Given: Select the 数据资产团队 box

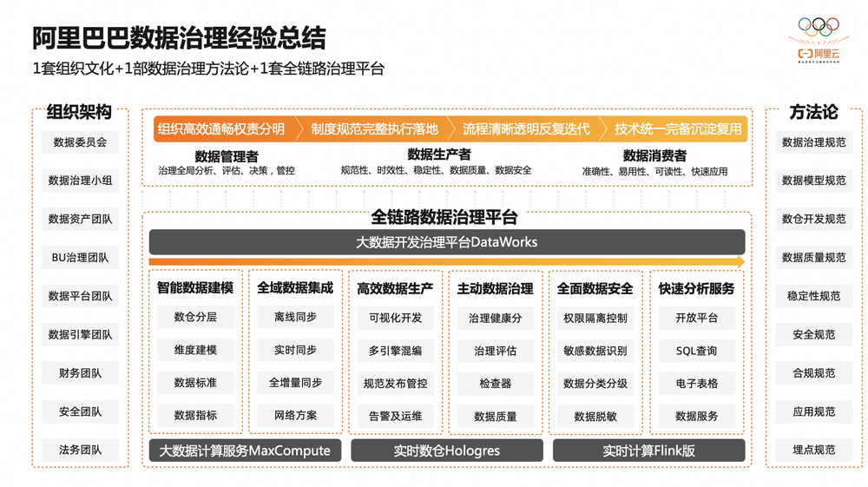Looking at the screenshot, I should (x=80, y=219).
